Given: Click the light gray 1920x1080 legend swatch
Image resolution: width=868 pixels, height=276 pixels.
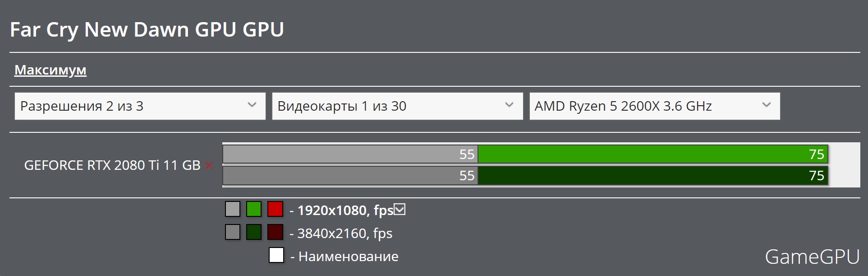Looking at the screenshot, I should [x=233, y=209].
